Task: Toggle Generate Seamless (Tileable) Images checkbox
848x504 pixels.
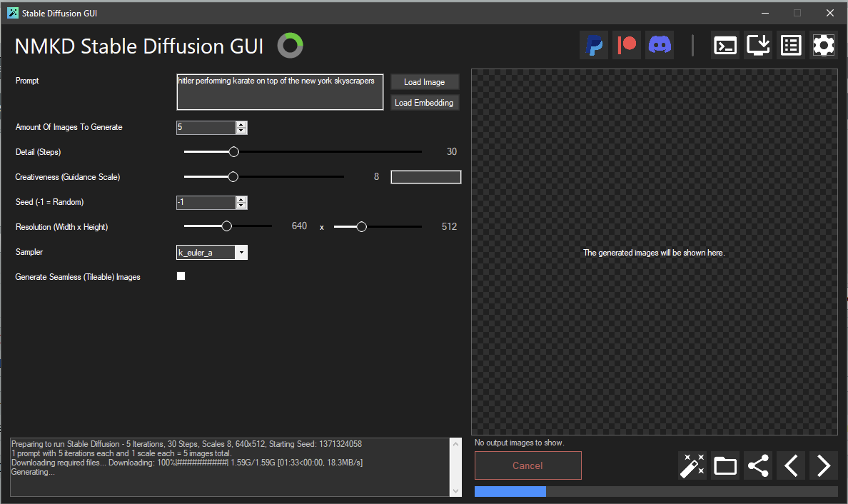Action: (181, 276)
